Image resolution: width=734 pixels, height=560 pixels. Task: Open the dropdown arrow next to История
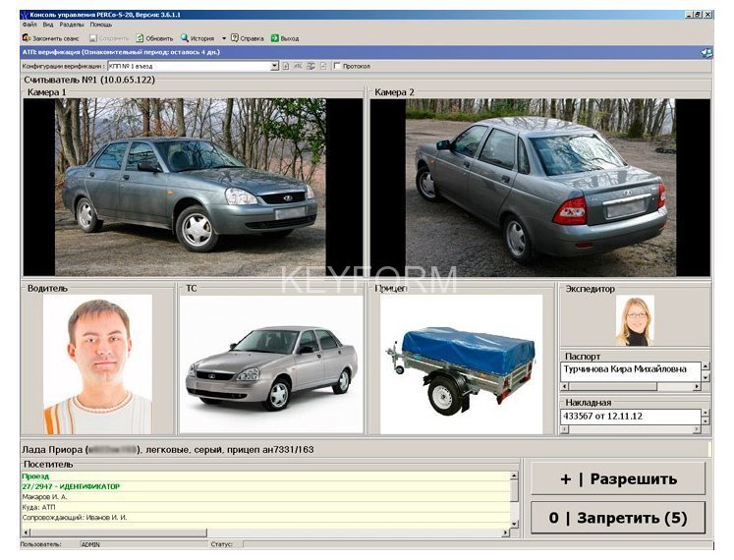pos(223,38)
